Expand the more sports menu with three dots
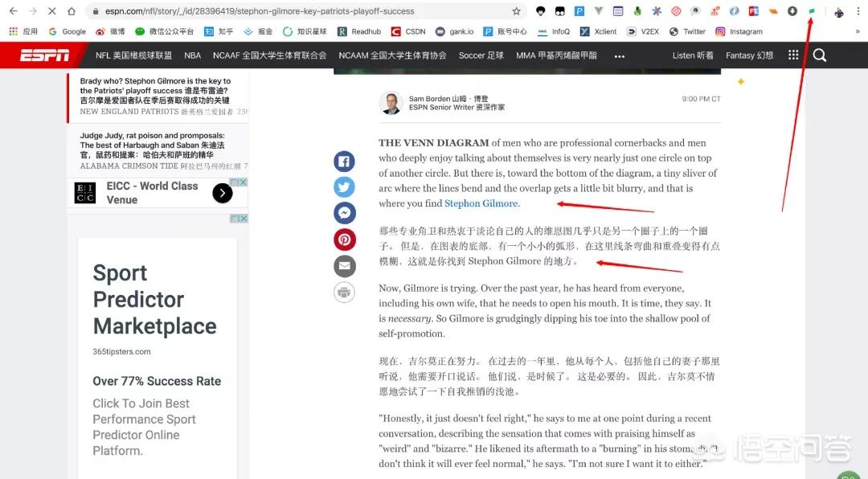Screen dimensions: 868x479 pos(620,55)
